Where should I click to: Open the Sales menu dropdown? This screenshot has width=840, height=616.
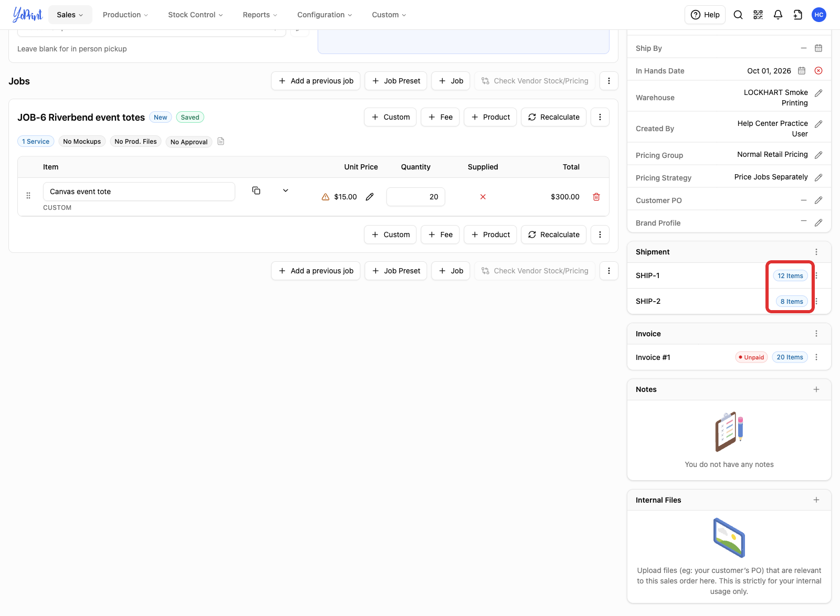(x=70, y=15)
